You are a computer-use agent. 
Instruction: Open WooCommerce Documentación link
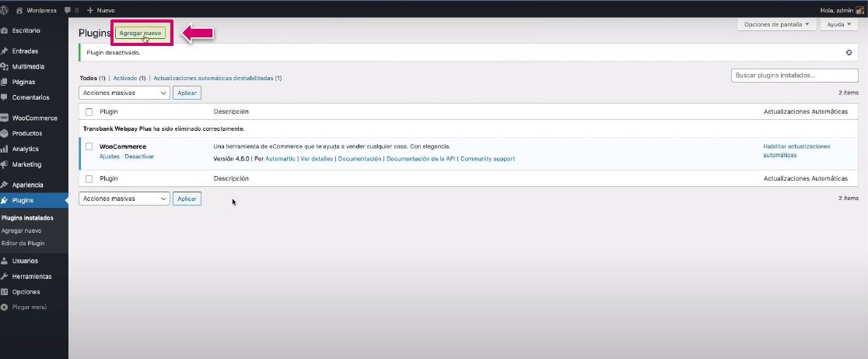coord(360,159)
